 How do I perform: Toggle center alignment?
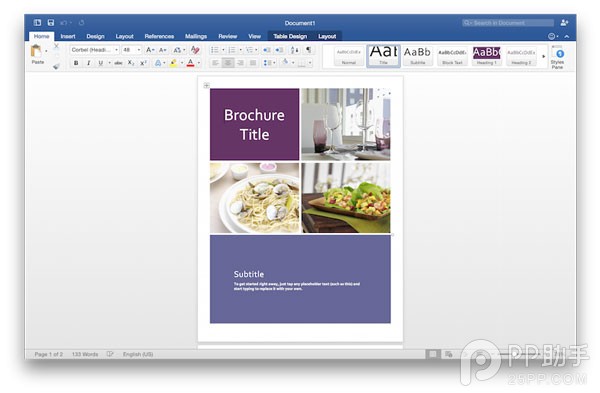point(228,63)
